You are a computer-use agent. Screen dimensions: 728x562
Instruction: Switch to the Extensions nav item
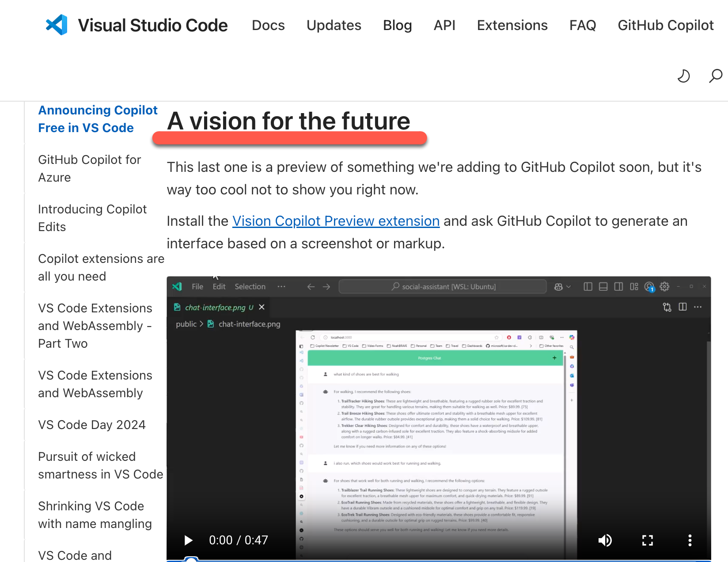tap(512, 25)
